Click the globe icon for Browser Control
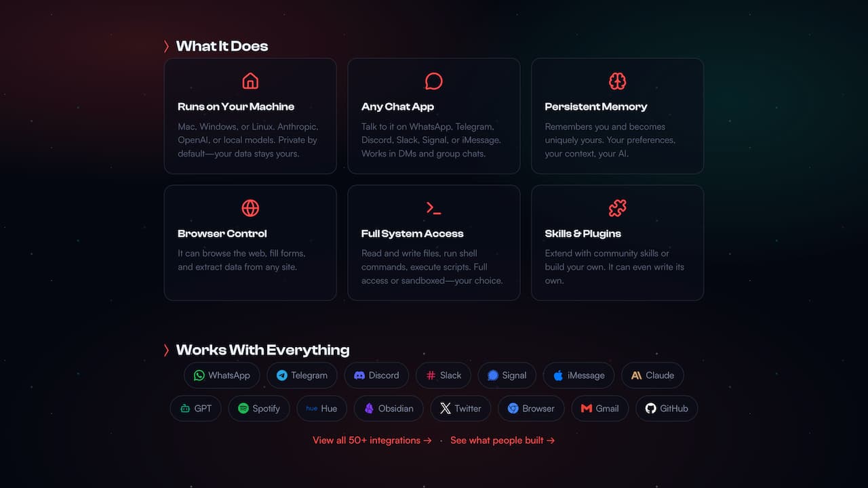868x488 pixels. [250, 208]
